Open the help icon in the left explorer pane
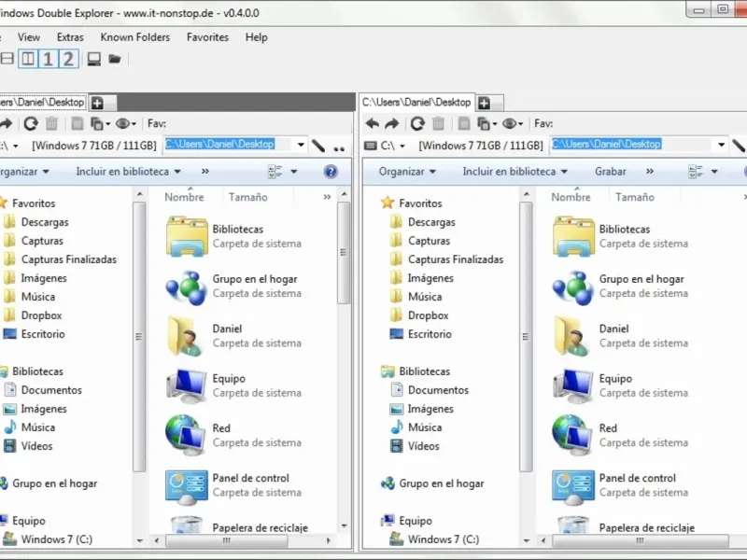747x560 pixels. (x=331, y=172)
